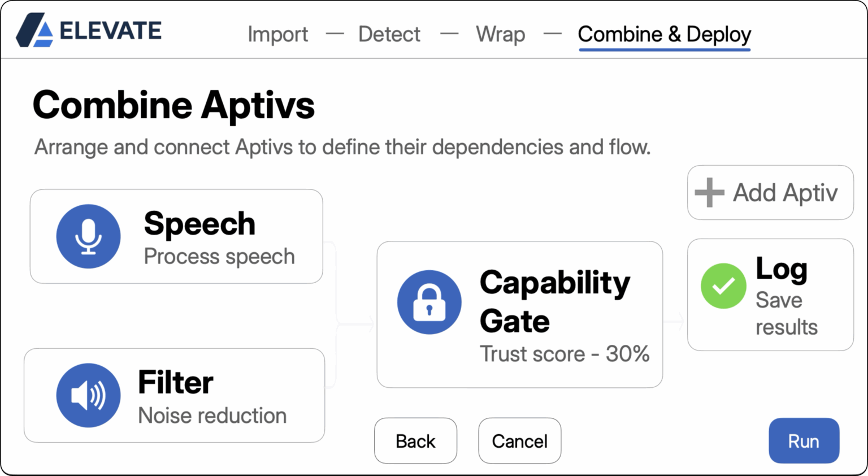Click the Trust score - 30% text

pyautogui.click(x=564, y=354)
